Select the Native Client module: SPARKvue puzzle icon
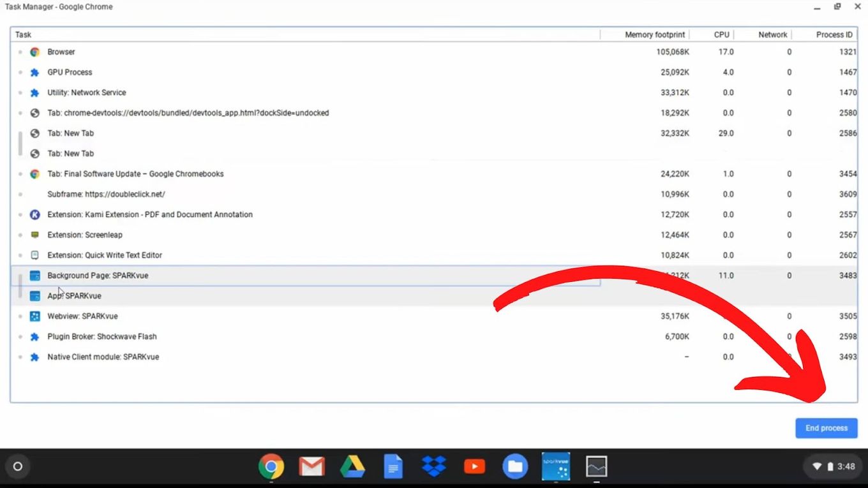Image resolution: width=868 pixels, height=488 pixels. pyautogui.click(x=35, y=357)
